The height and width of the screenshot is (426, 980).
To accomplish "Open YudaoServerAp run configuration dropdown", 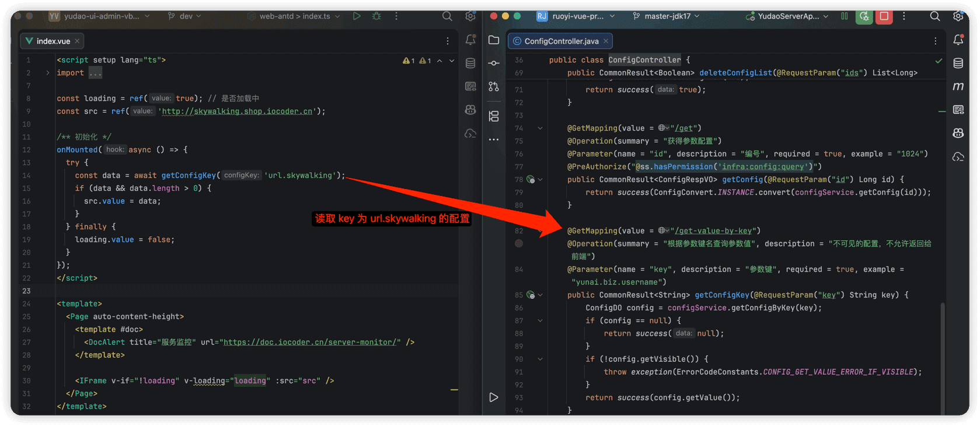I will click(x=787, y=16).
